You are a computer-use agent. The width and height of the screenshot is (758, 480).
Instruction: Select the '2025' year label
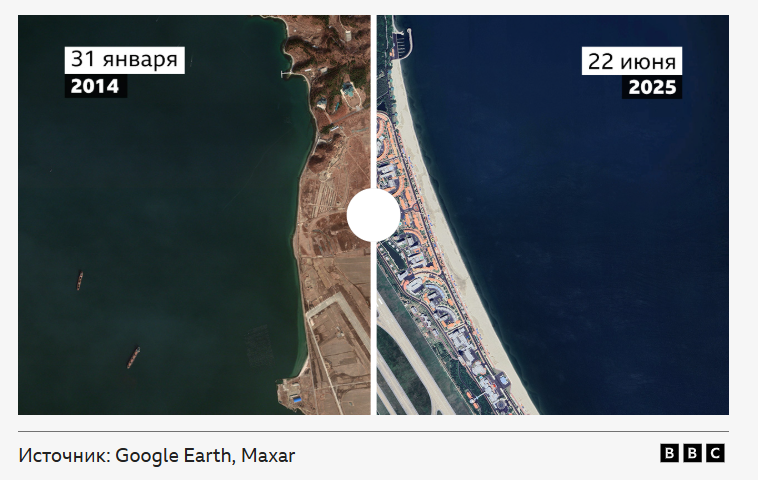pos(652,87)
